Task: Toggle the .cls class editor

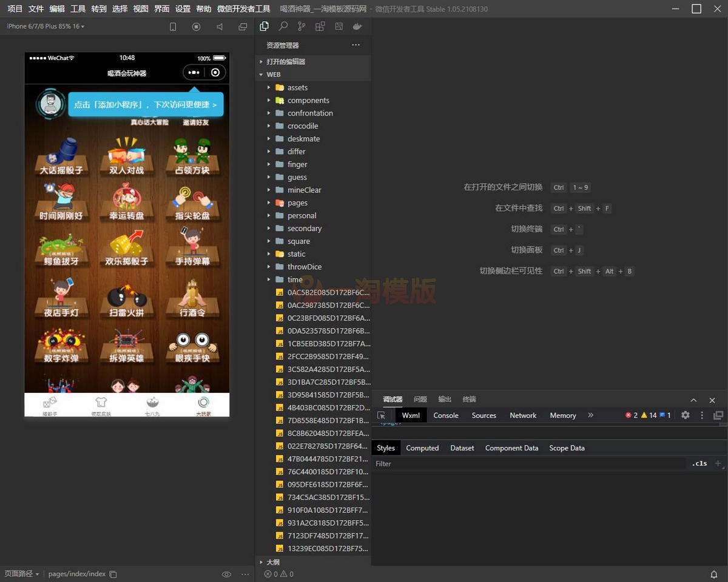Action: tap(699, 464)
